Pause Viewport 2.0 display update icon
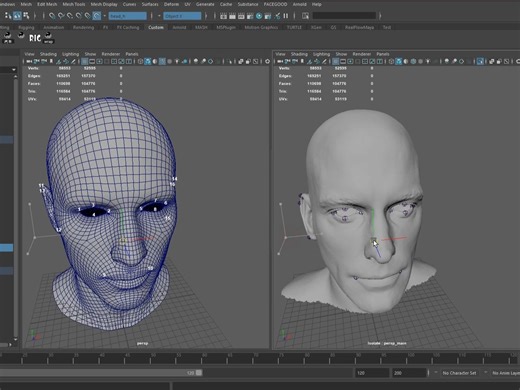 pos(286,16)
